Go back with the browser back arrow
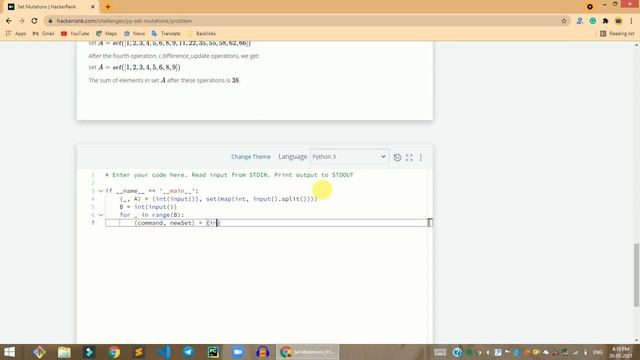Image resolution: width=640 pixels, height=360 pixels. point(9,21)
